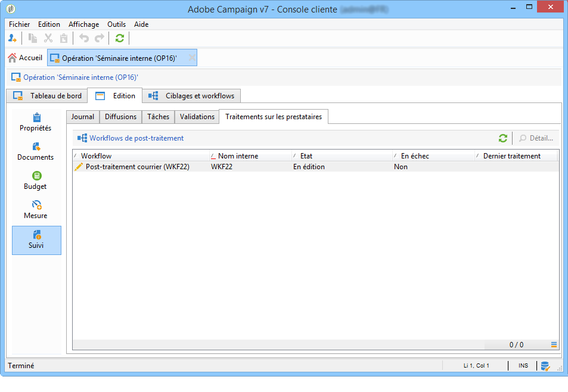Sort by the Workflow column header
Viewport: 568px width, 392px height.
[141, 156]
